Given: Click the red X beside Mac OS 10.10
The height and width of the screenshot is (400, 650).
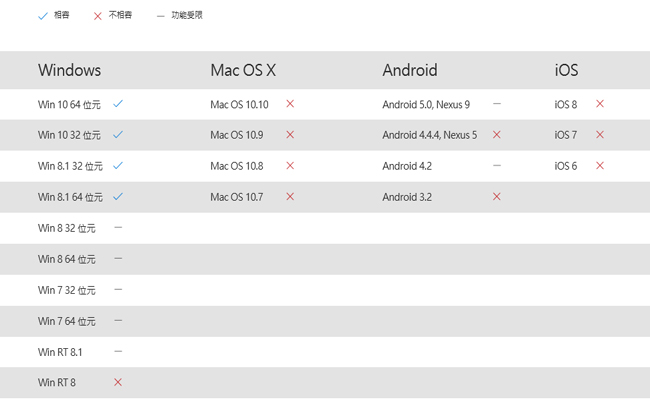Looking at the screenshot, I should pos(290,103).
